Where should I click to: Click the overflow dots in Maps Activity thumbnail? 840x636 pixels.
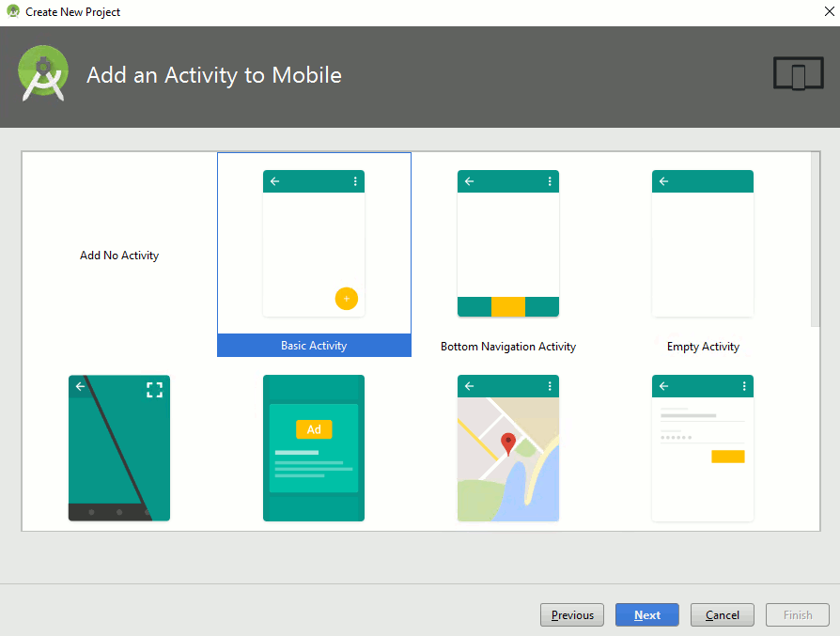point(550,386)
